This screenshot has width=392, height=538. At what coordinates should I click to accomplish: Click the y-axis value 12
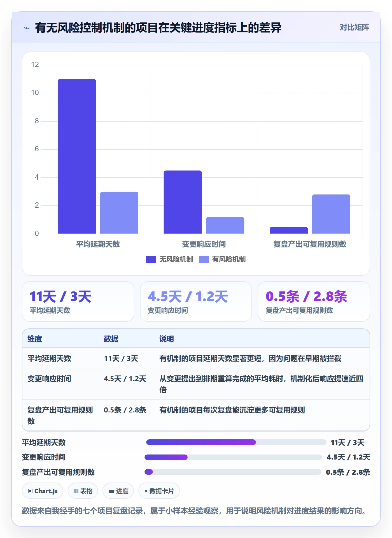[x=35, y=65]
